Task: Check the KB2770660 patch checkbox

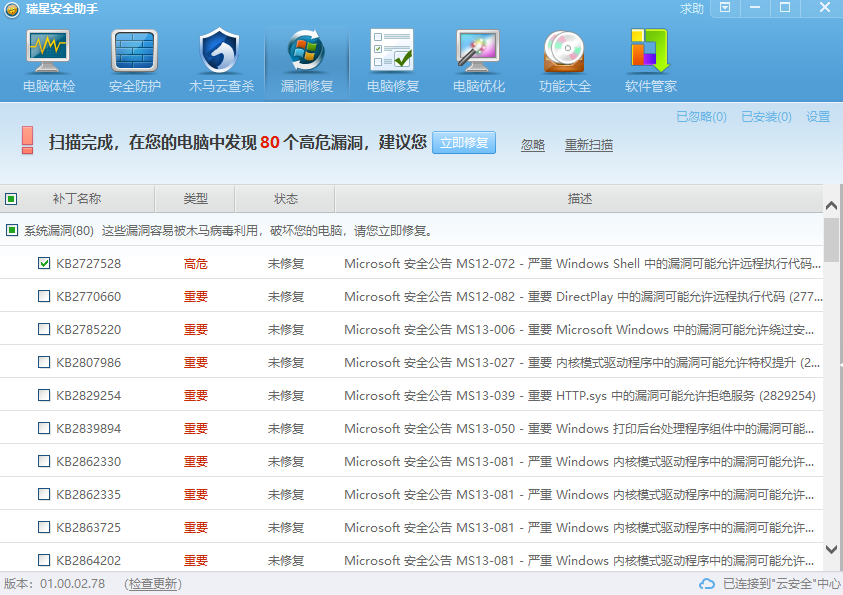Action: pyautogui.click(x=44, y=297)
